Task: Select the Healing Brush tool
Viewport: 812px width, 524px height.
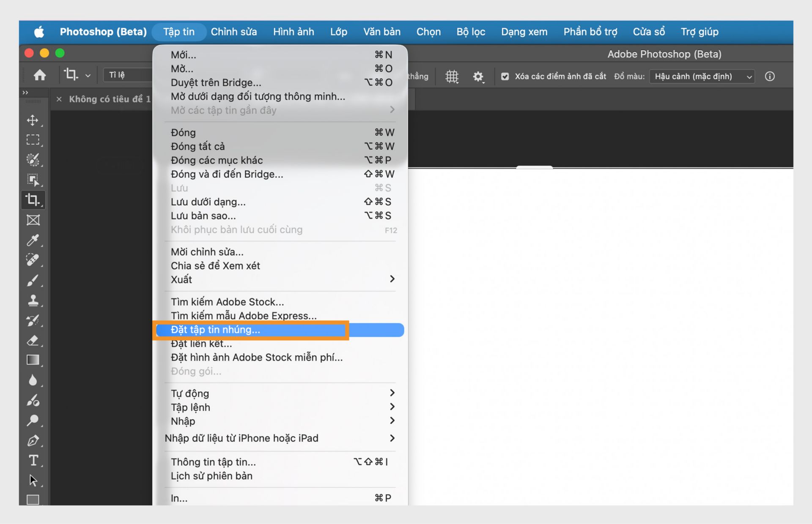Action: [33, 260]
